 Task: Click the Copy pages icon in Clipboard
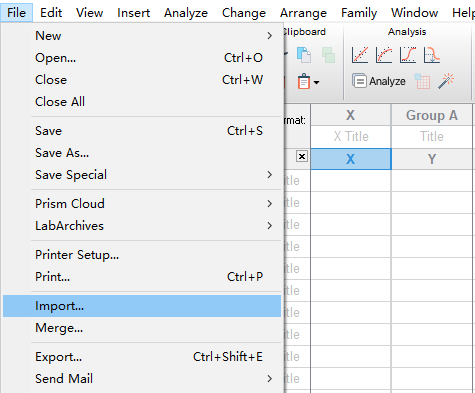click(304, 55)
